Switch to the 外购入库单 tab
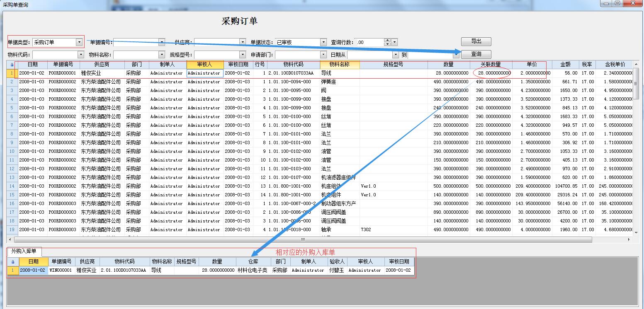This screenshot has height=309, width=644. 24,251
